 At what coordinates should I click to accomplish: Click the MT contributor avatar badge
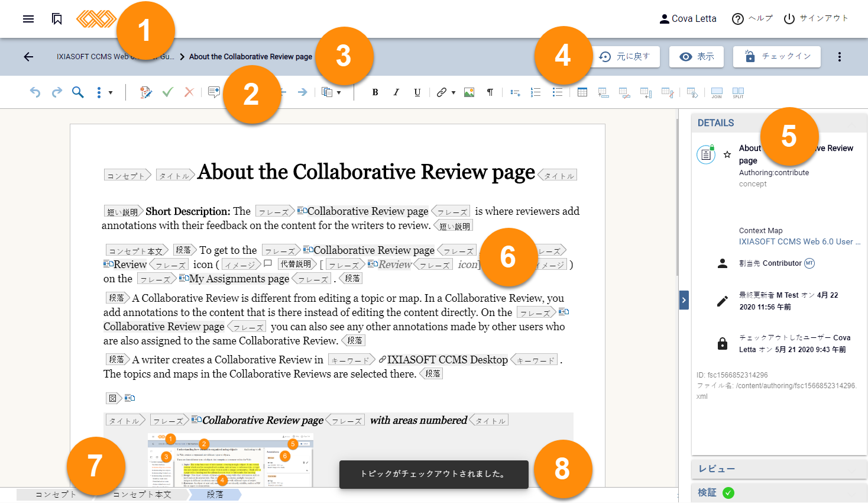(809, 263)
